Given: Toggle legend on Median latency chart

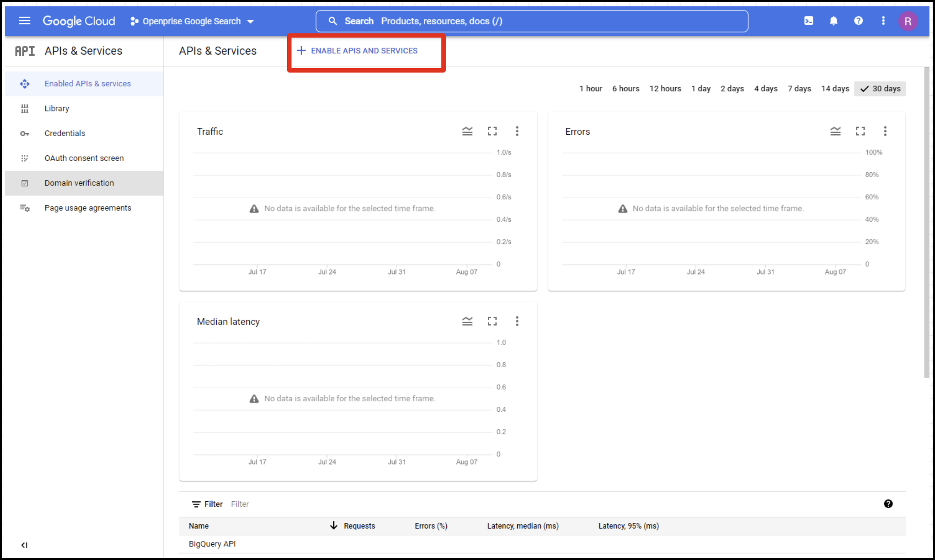Looking at the screenshot, I should click(467, 322).
